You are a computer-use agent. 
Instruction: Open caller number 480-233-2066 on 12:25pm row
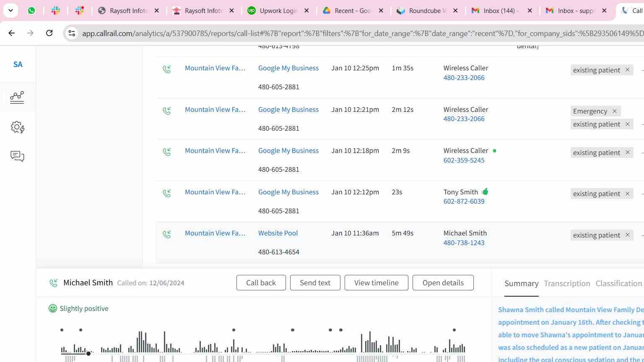[x=464, y=78]
